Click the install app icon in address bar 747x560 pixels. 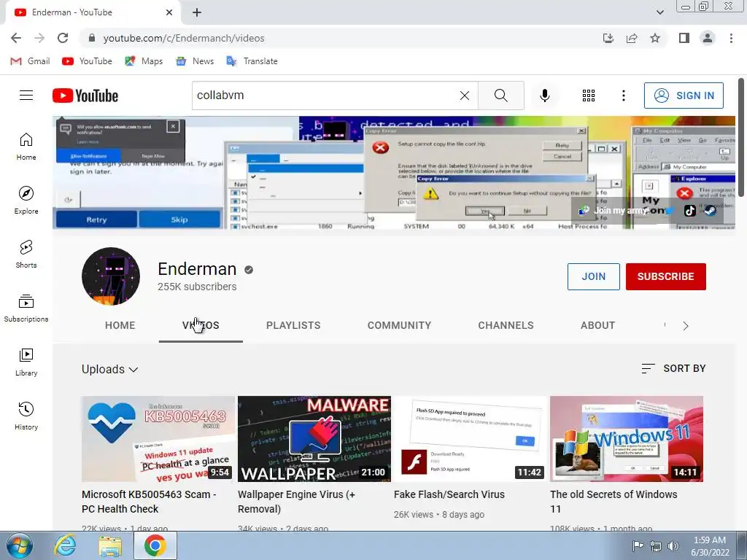pos(608,38)
